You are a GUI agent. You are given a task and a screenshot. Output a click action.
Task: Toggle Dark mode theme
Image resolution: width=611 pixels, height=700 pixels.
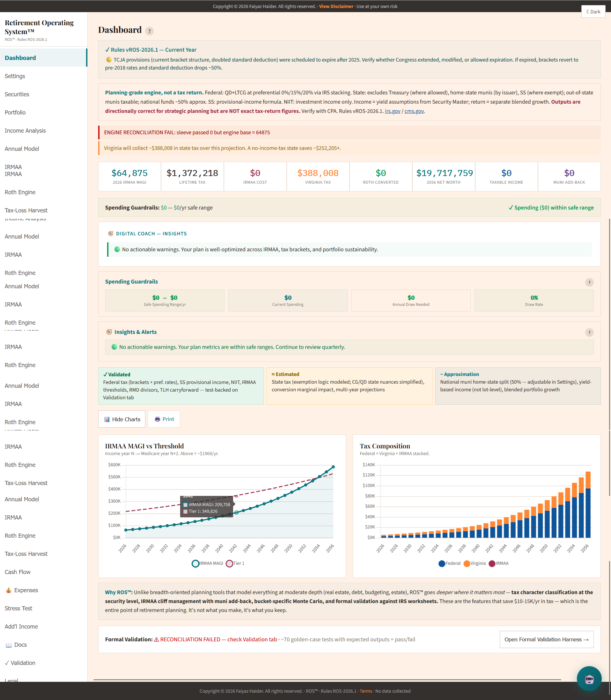point(593,11)
